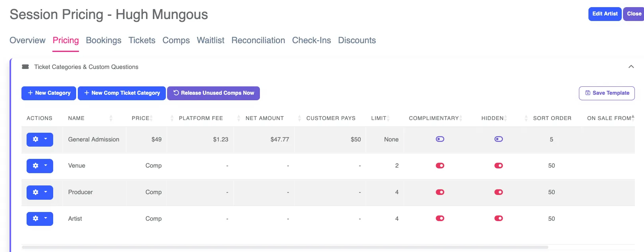Open the Reconciliation tab

click(258, 40)
